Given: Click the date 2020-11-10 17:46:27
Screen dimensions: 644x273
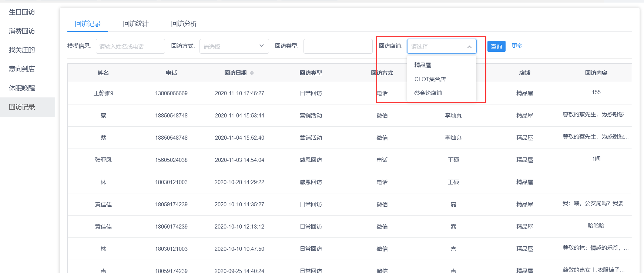Looking at the screenshot, I should tap(239, 93).
